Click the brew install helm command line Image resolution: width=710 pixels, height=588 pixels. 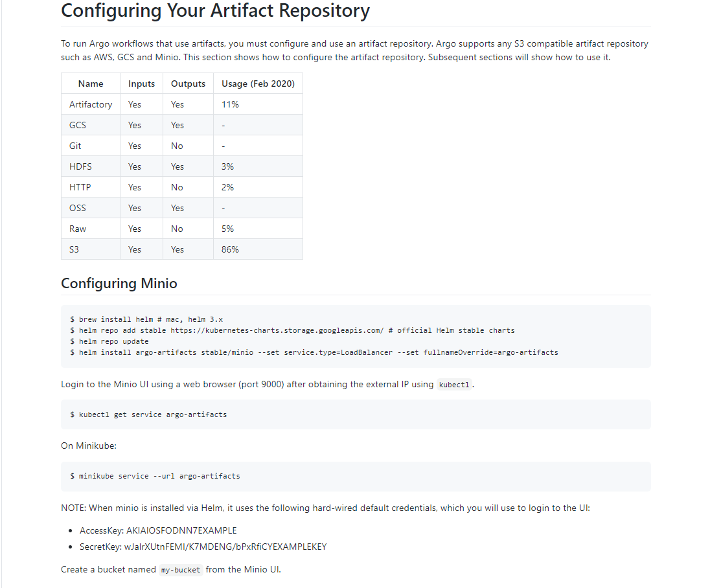[146, 319]
